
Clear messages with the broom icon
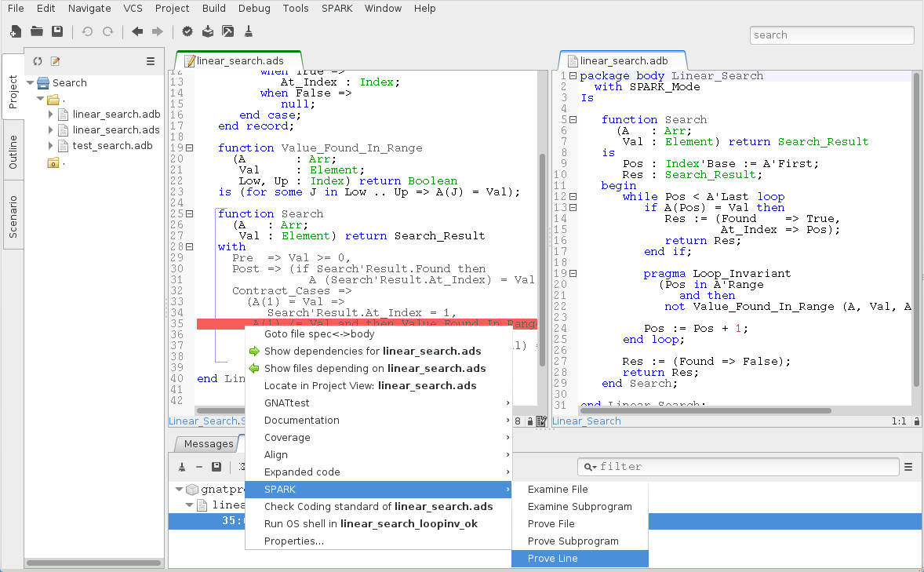click(182, 466)
